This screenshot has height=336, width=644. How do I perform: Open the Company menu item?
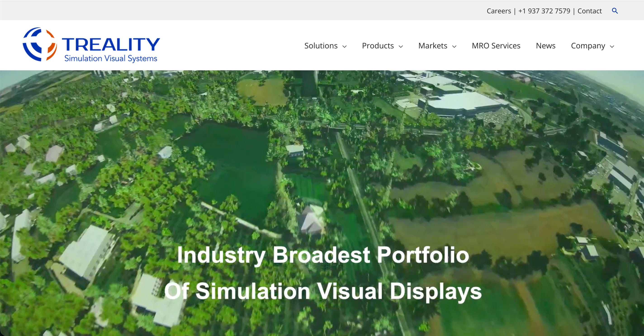[x=588, y=46]
